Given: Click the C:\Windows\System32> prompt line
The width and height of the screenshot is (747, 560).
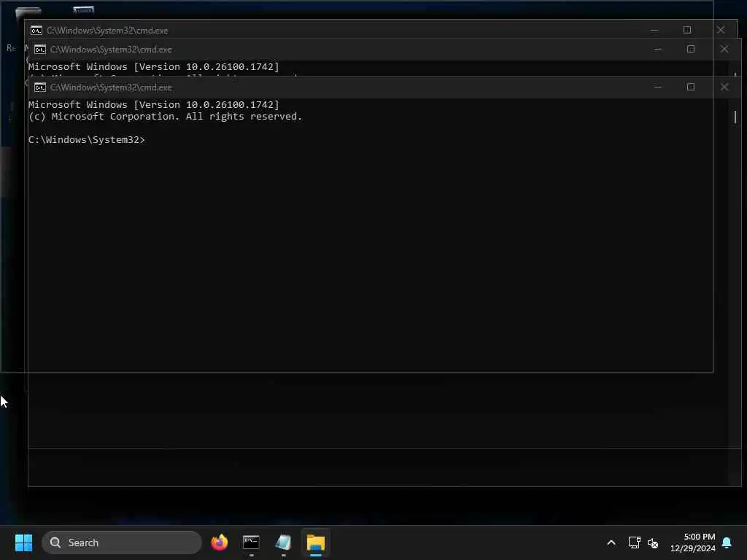Looking at the screenshot, I should (86, 139).
